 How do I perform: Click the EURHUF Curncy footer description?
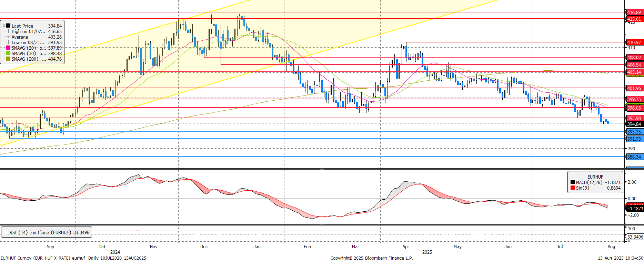73,258
